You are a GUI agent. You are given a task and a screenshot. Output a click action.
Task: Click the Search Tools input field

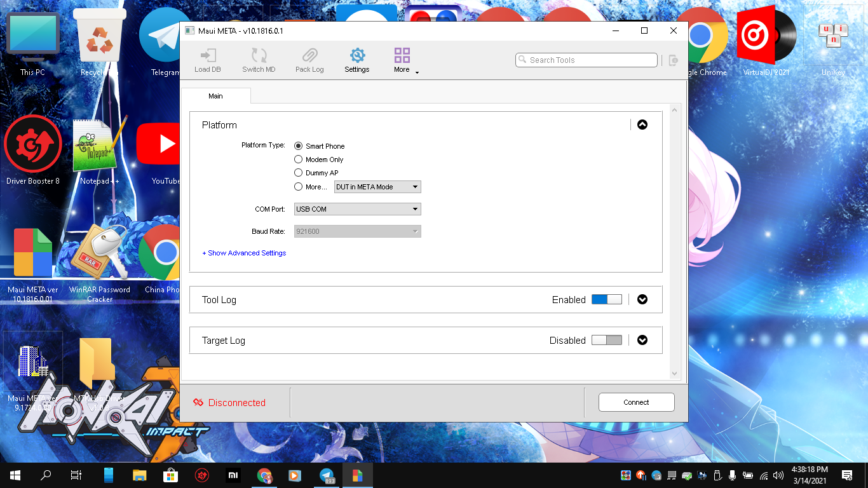587,60
